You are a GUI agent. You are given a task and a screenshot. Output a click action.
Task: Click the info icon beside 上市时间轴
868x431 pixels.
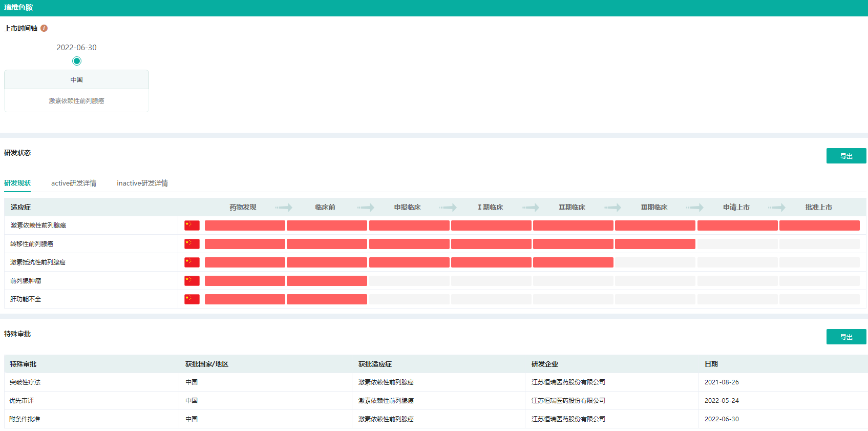point(44,28)
